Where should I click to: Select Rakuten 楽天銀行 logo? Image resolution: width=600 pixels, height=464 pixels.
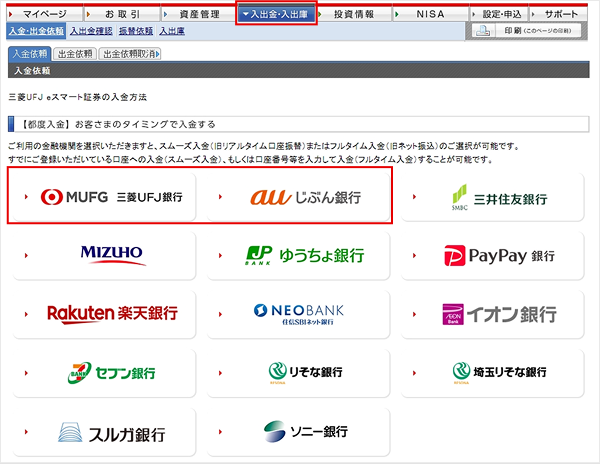point(112,314)
